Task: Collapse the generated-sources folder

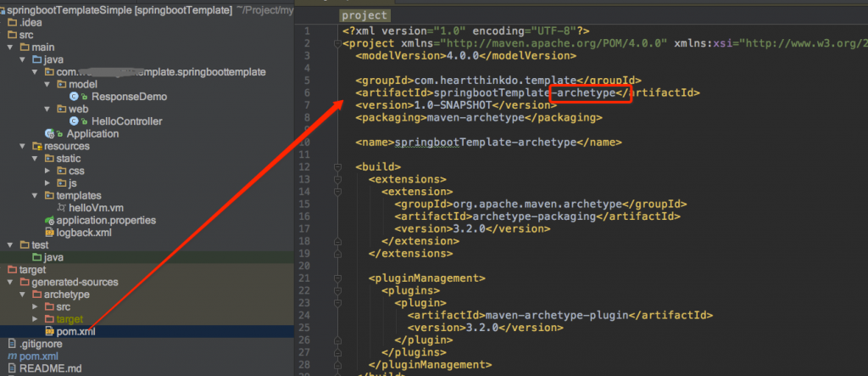Action: point(10,282)
